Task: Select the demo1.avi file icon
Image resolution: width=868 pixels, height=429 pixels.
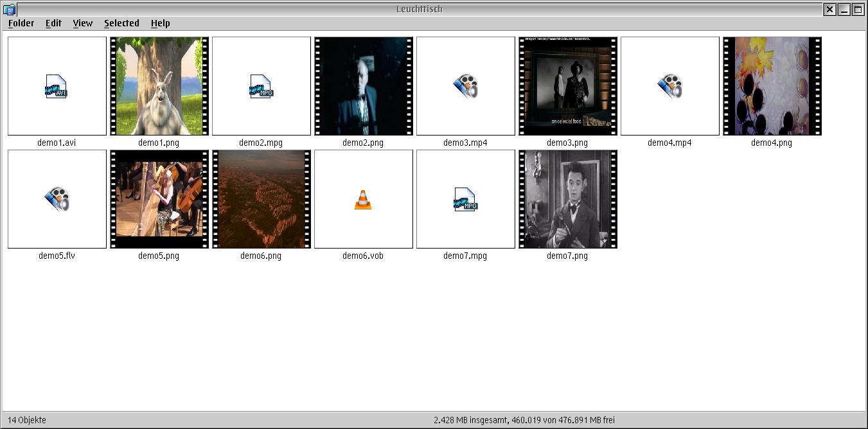Action: click(x=57, y=86)
